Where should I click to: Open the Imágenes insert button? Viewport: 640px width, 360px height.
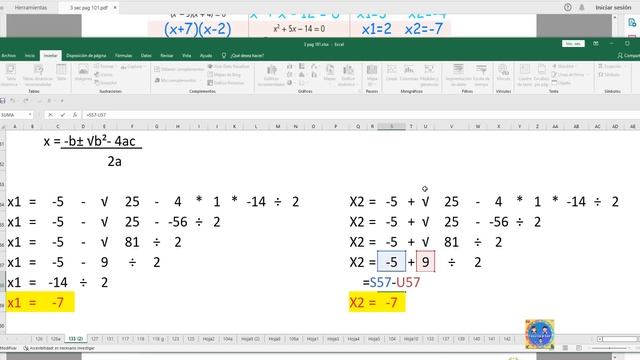pyautogui.click(x=83, y=73)
